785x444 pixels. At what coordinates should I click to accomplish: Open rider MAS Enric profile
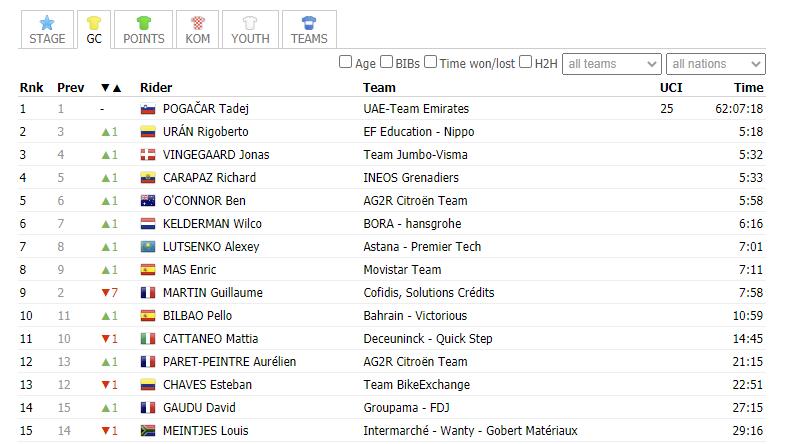coord(189,270)
